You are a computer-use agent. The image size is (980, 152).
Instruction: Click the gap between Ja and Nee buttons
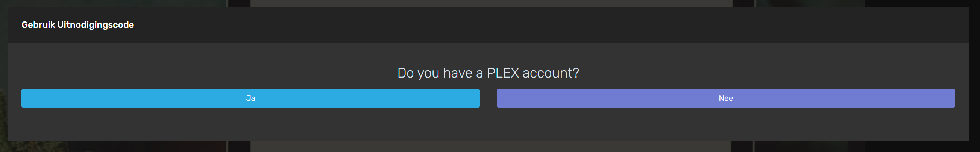(x=488, y=98)
